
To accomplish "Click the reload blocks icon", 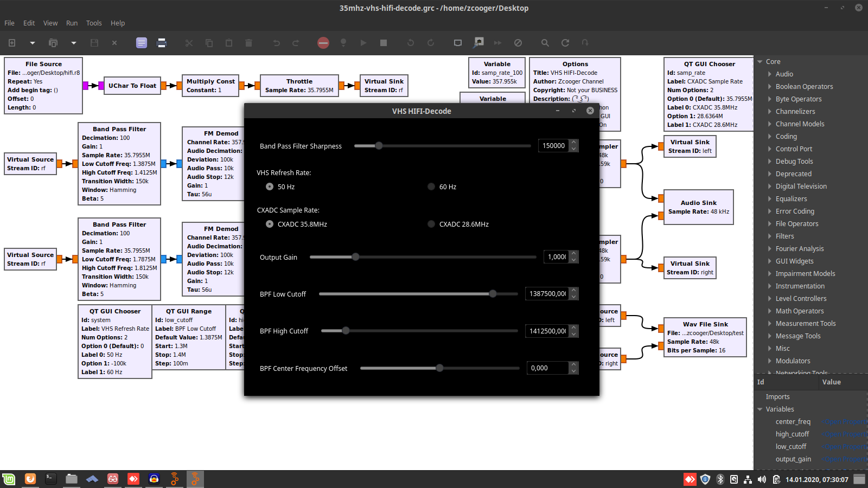I will (565, 43).
